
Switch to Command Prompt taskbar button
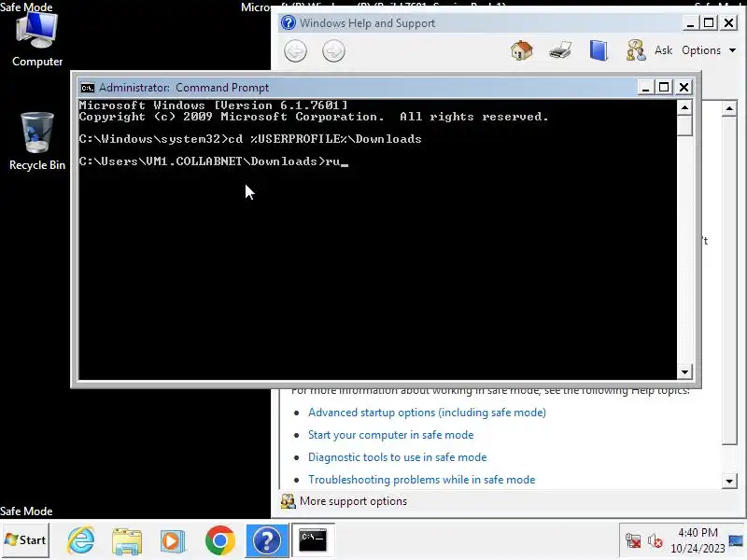[x=313, y=540]
